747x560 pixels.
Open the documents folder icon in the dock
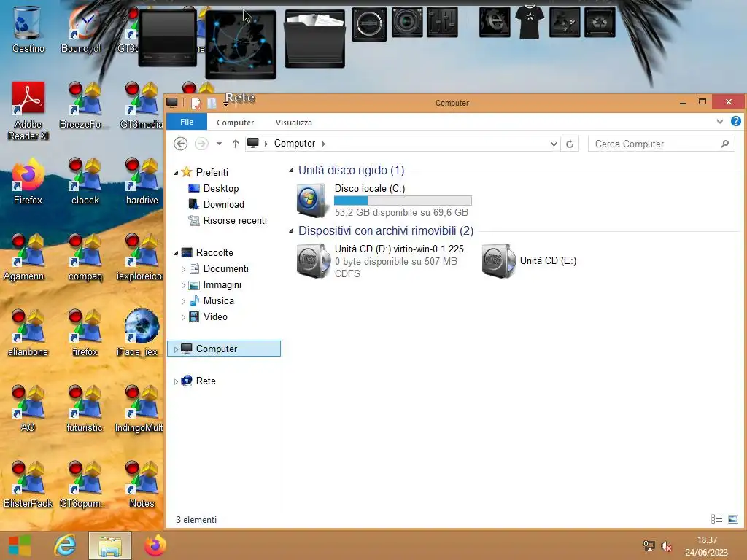click(x=314, y=39)
